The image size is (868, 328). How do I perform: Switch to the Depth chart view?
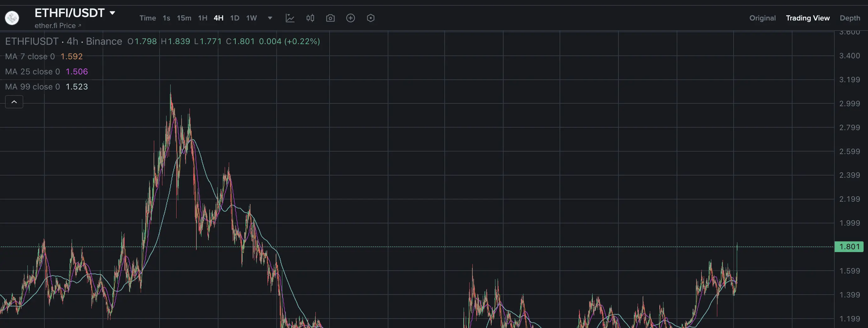click(850, 18)
